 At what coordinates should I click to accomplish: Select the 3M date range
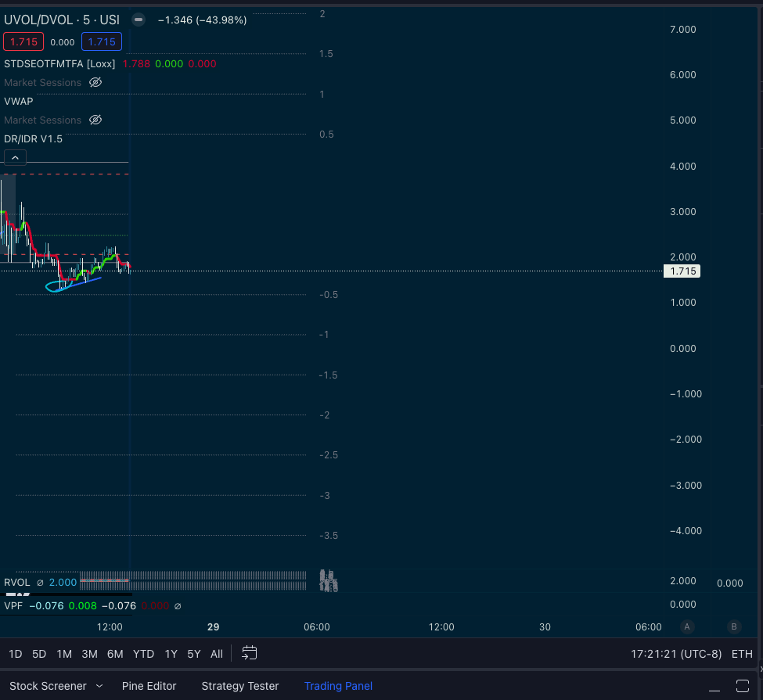(89, 654)
